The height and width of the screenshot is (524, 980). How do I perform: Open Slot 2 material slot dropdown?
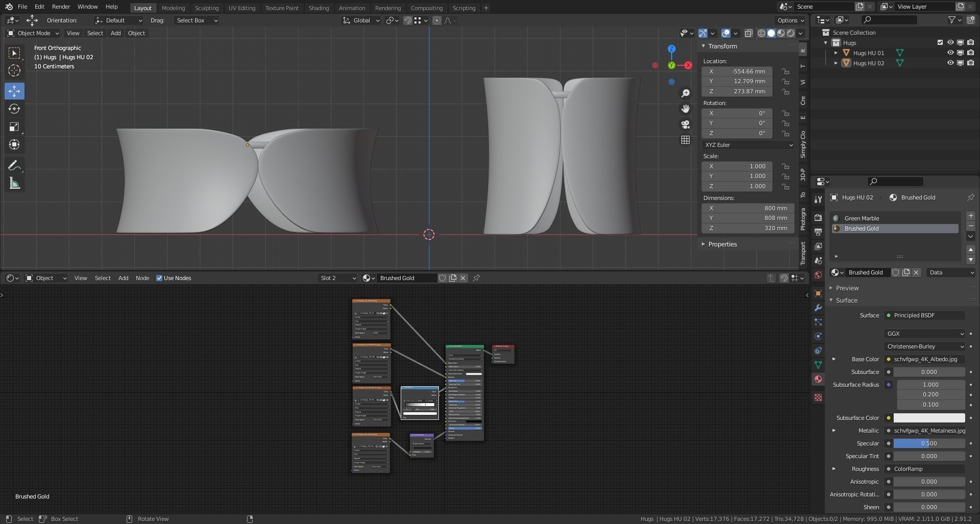pos(337,278)
